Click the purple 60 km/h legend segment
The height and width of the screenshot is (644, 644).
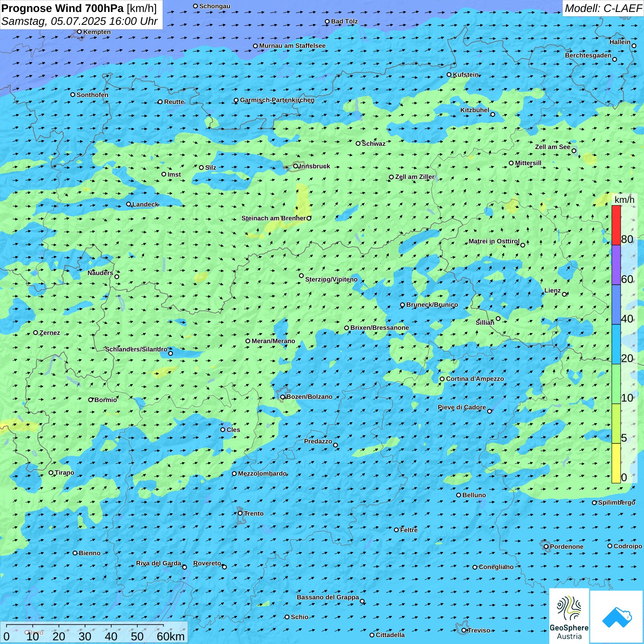(x=616, y=265)
